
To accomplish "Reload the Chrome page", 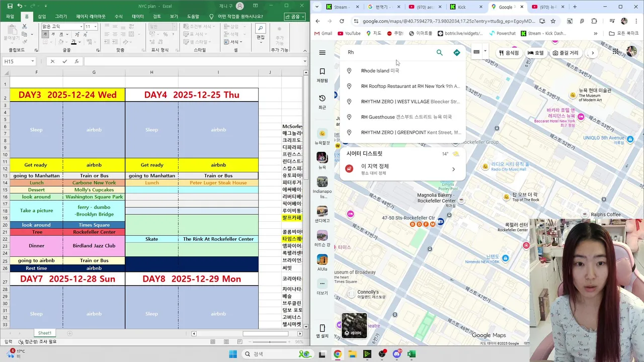I will [342, 21].
